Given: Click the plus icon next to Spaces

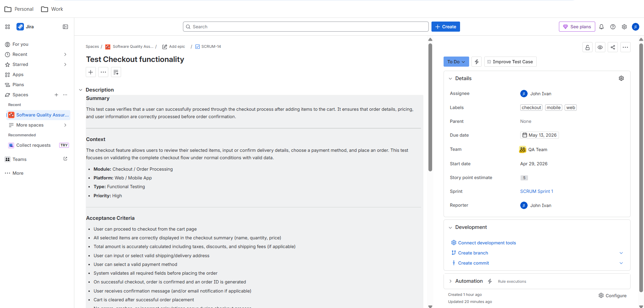Looking at the screenshot, I should (56, 95).
